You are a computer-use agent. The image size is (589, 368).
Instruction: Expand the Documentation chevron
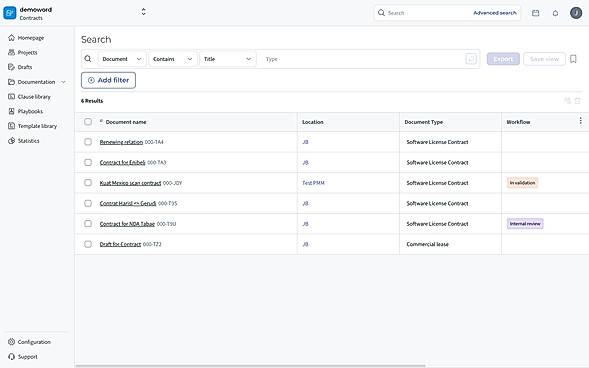coord(63,82)
